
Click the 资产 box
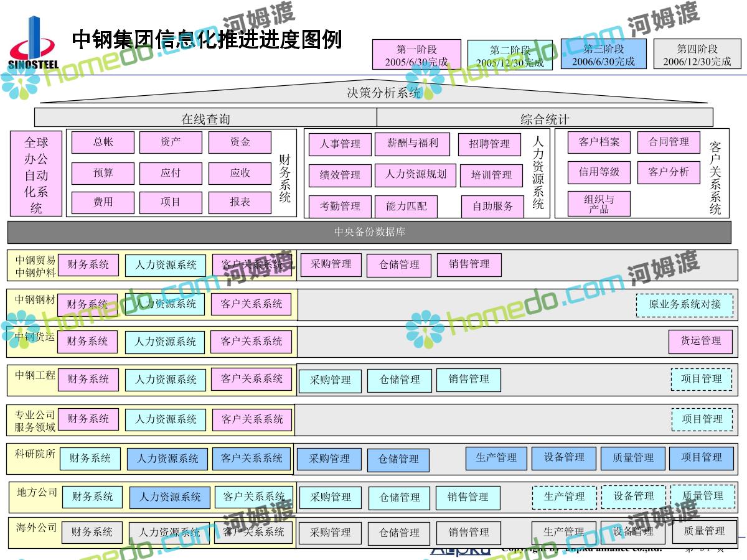[x=171, y=142]
